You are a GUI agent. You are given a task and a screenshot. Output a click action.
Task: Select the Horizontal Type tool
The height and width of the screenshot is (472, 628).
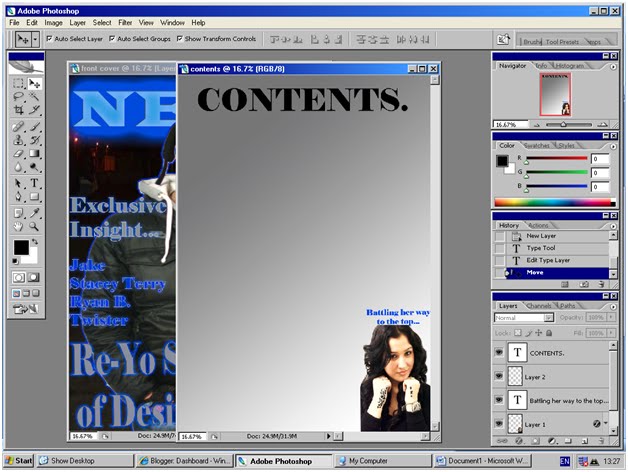(34, 183)
